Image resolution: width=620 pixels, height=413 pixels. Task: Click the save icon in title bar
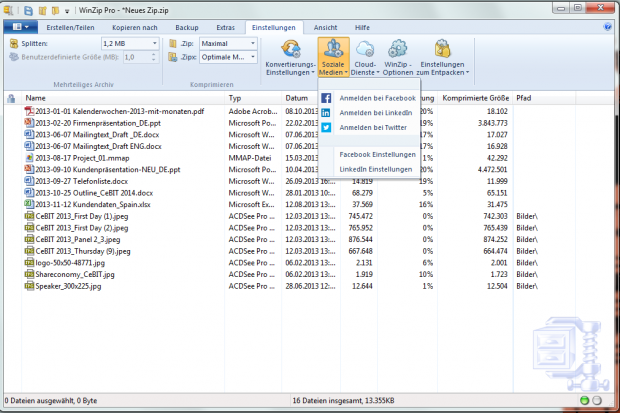[x=28, y=10]
